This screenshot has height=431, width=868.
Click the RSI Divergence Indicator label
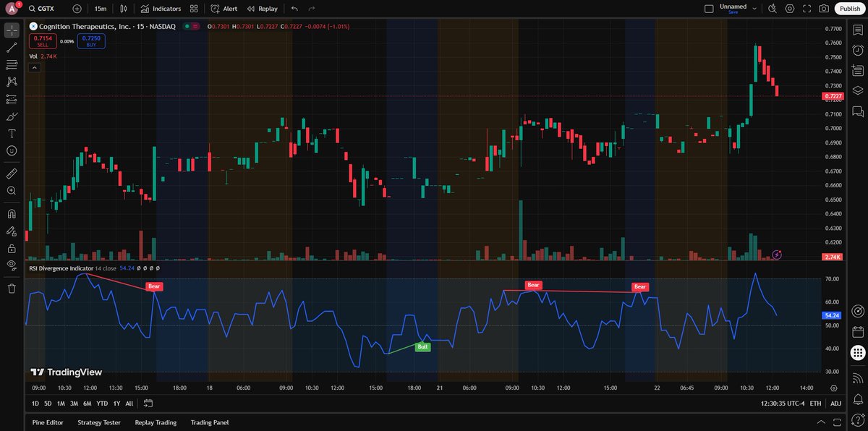[x=61, y=268]
